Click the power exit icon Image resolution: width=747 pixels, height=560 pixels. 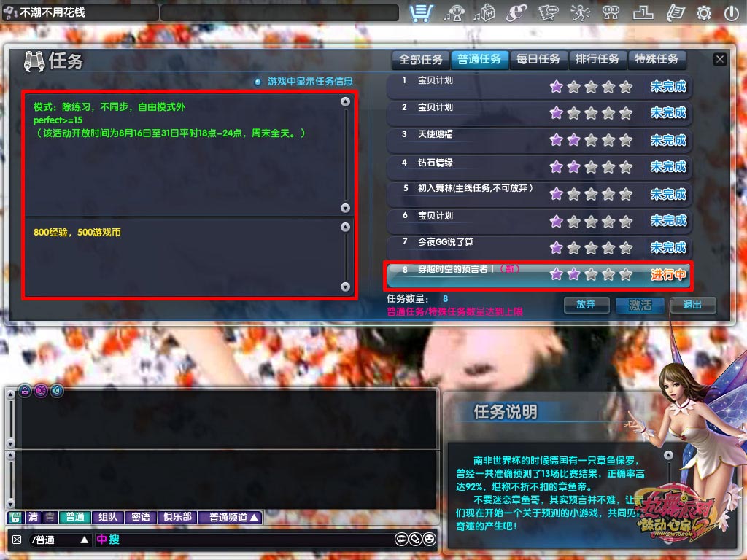[x=731, y=12]
